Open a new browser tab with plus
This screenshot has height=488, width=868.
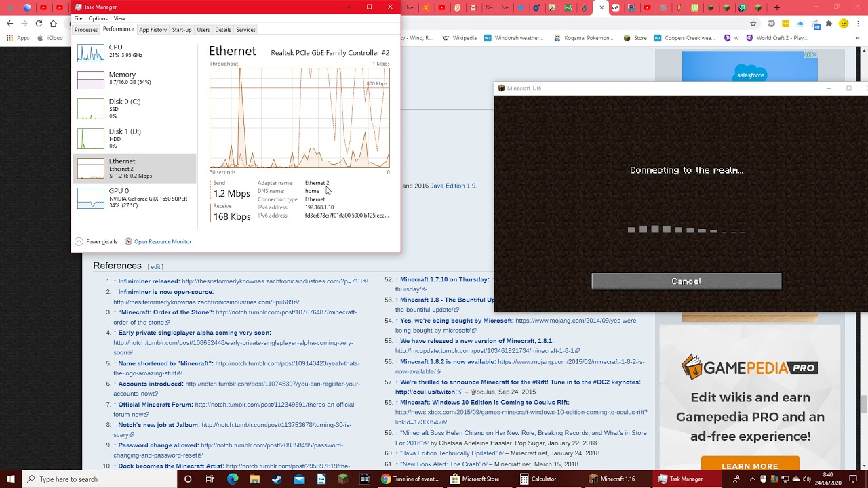777,7
